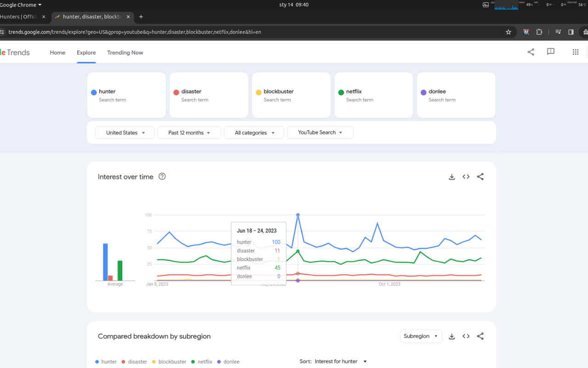
Task: Open a new browser tab
Action: click(141, 17)
